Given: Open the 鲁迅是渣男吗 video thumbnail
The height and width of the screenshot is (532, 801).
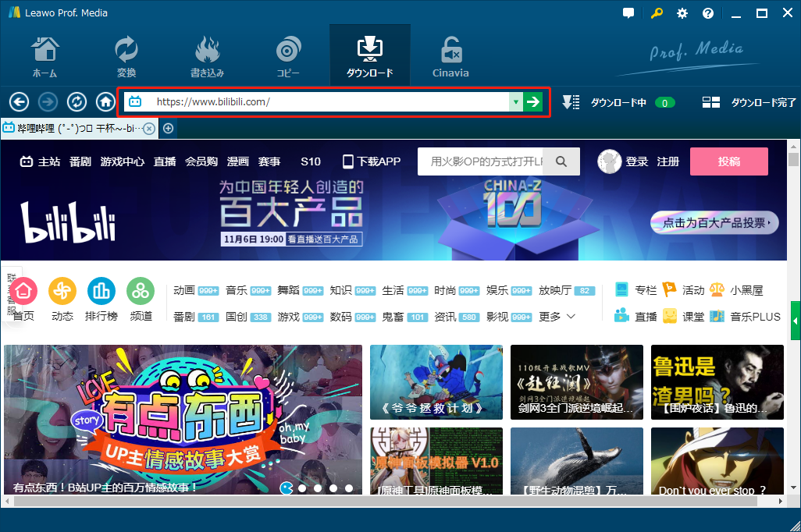Looking at the screenshot, I should [717, 382].
